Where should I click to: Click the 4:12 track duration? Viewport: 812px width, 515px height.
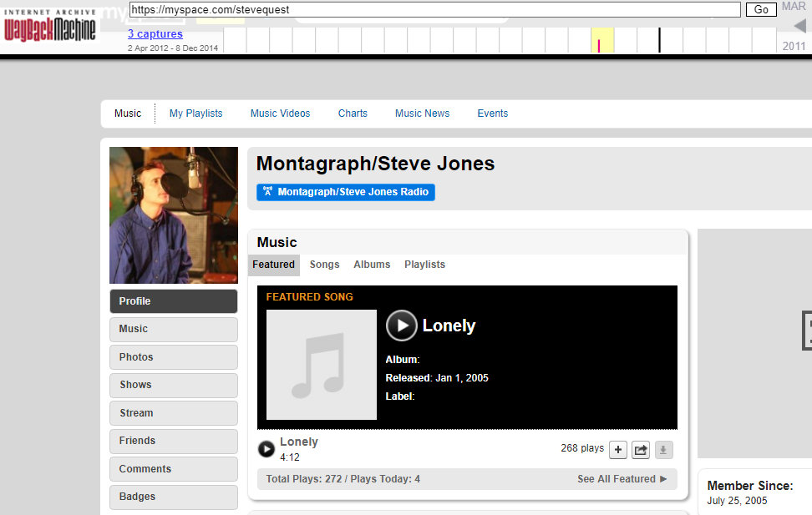coord(290,457)
